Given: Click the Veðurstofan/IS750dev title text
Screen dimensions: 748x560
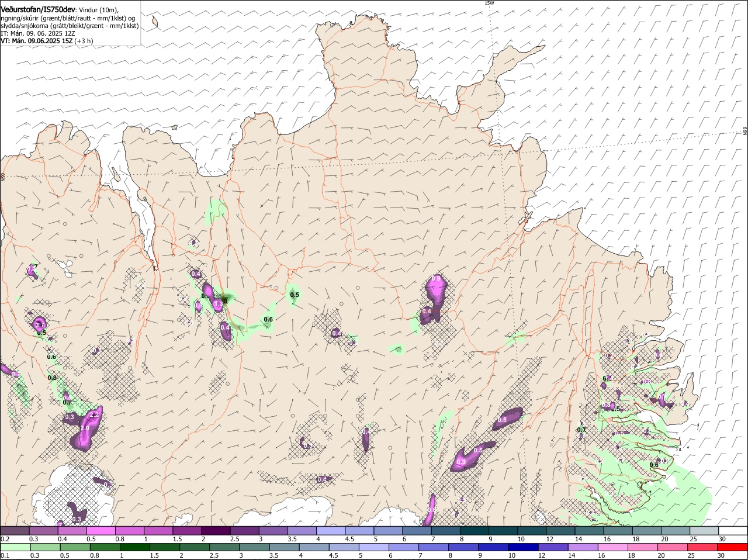Looking at the screenshot, I should pyautogui.click(x=38, y=9).
